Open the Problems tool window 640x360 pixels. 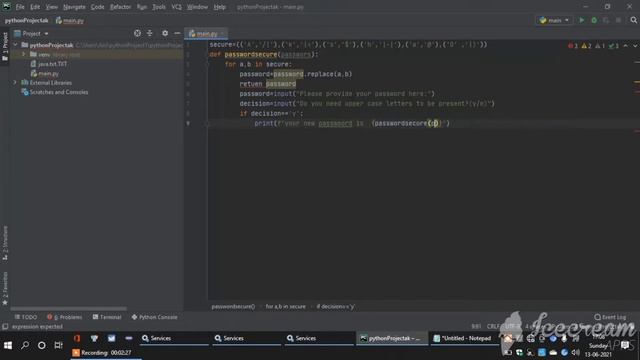click(x=64, y=317)
